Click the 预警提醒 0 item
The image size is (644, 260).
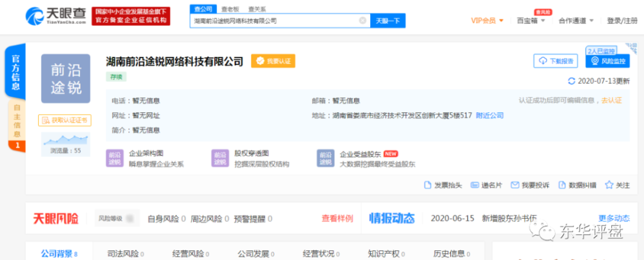click(x=253, y=219)
